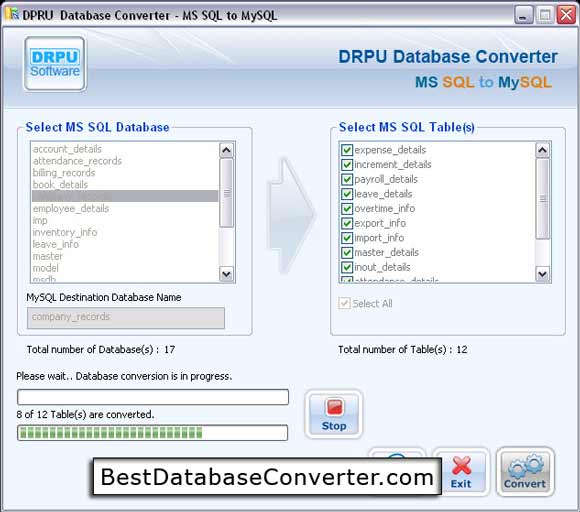Click the DRPU Software logo
Image resolution: width=580 pixels, height=512 pixels.
click(x=55, y=64)
